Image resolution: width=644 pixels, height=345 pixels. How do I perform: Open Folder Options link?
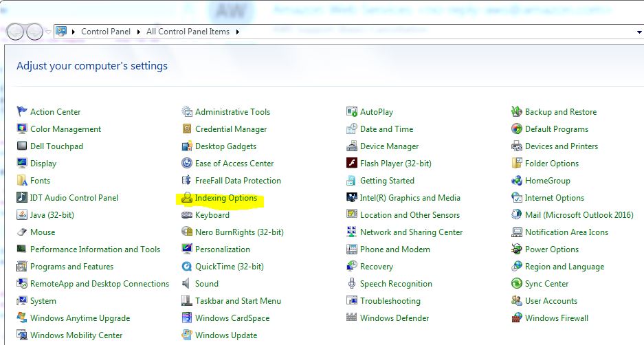552,164
